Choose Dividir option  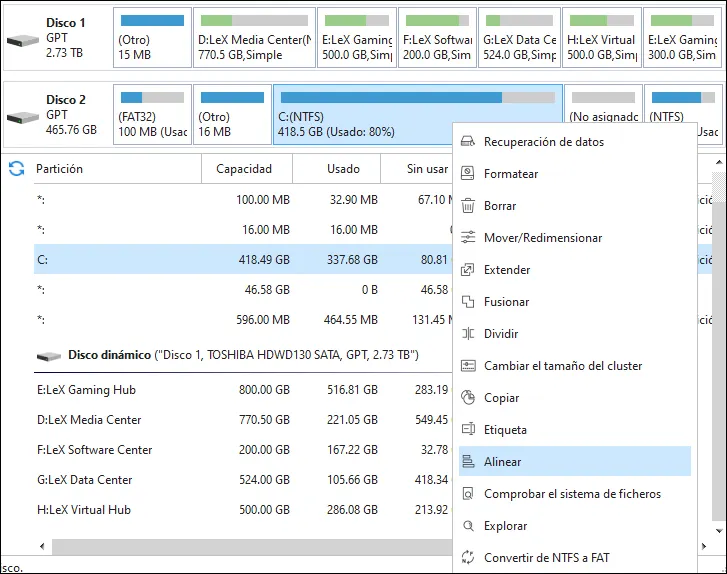[575, 333]
